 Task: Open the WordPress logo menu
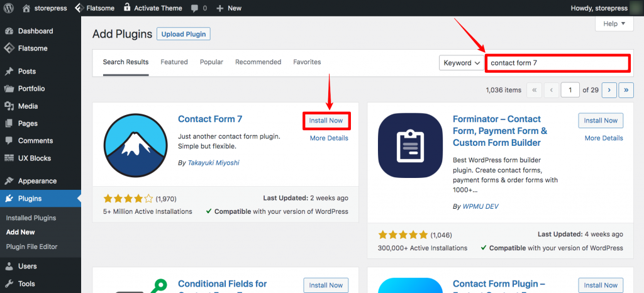pos(9,8)
